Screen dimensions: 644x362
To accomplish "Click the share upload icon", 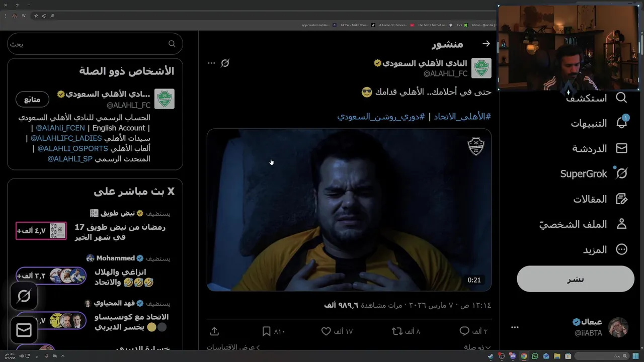I will [x=214, y=331].
